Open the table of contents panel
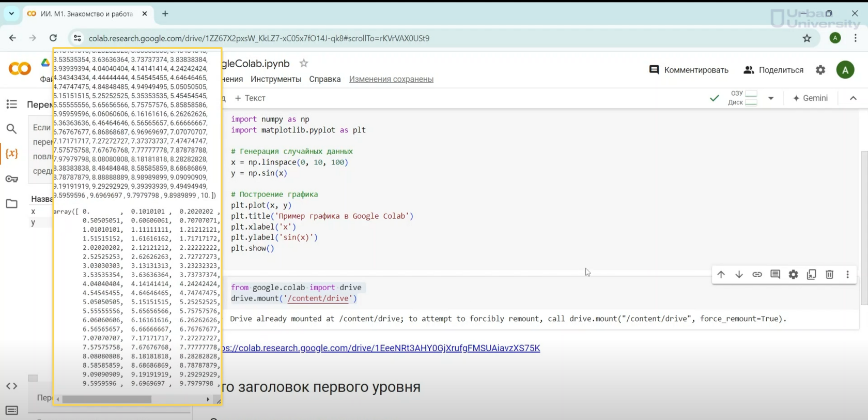Viewport: 868px width, 420px height. pyautogui.click(x=11, y=104)
